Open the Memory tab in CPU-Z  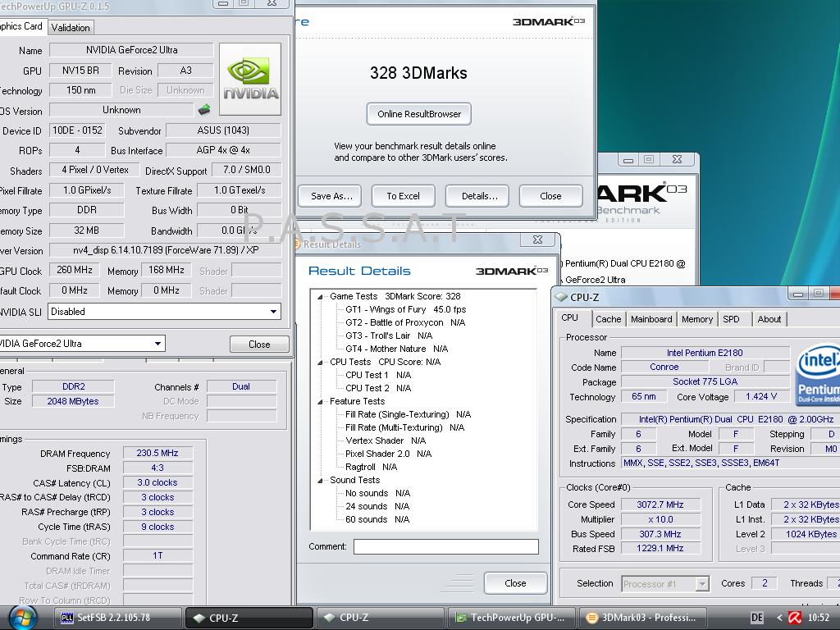tap(697, 319)
